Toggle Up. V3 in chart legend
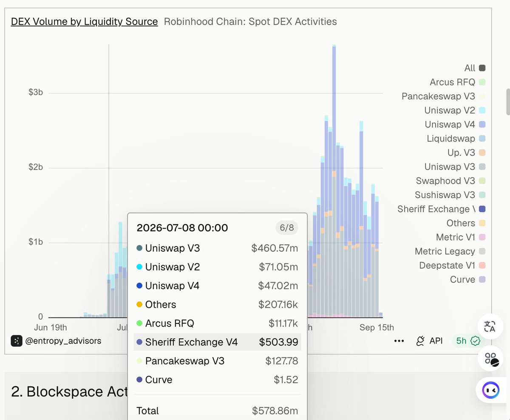Viewport: 510px width, 420px height. click(x=466, y=152)
